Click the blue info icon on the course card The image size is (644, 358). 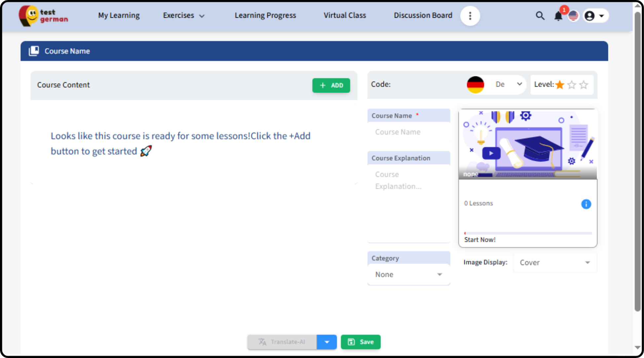coord(586,204)
